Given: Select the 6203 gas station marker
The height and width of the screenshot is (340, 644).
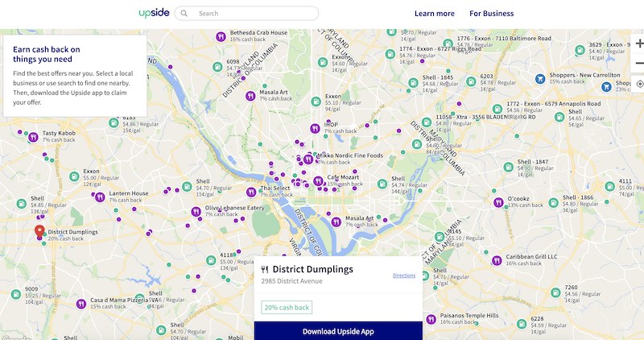Looking at the screenshot, I should (x=471, y=82).
